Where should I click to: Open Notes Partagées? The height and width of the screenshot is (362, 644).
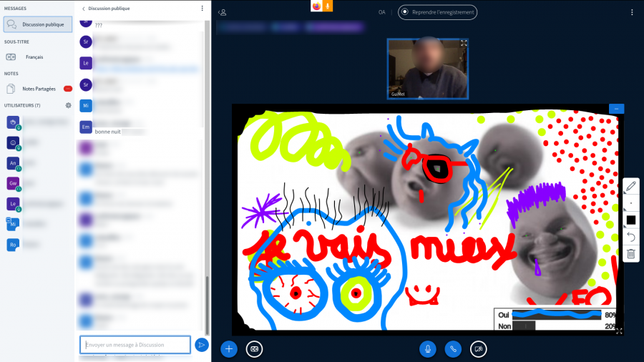pos(39,89)
